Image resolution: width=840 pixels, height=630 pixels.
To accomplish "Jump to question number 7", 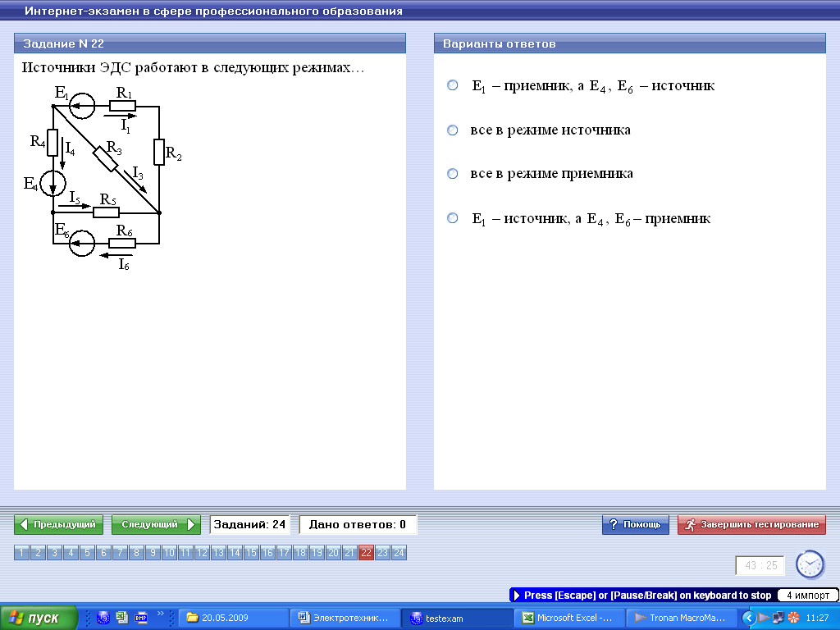I will (120, 552).
